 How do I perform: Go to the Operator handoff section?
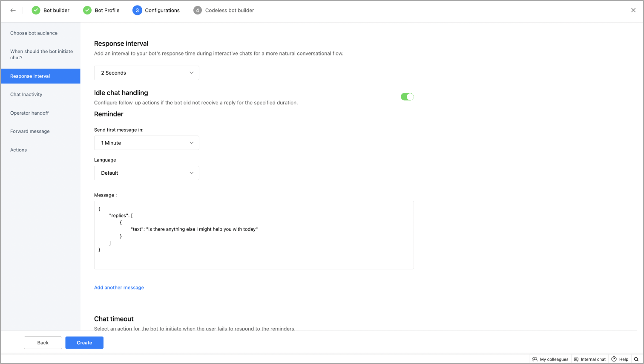(29, 113)
